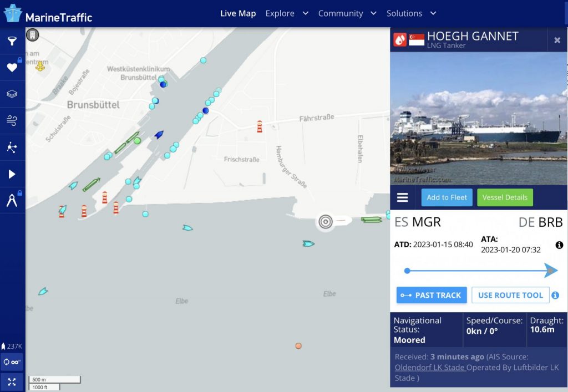The width and height of the screenshot is (568, 392).
Task: Toggle auto-refresh infinity button
Action: 12,362
